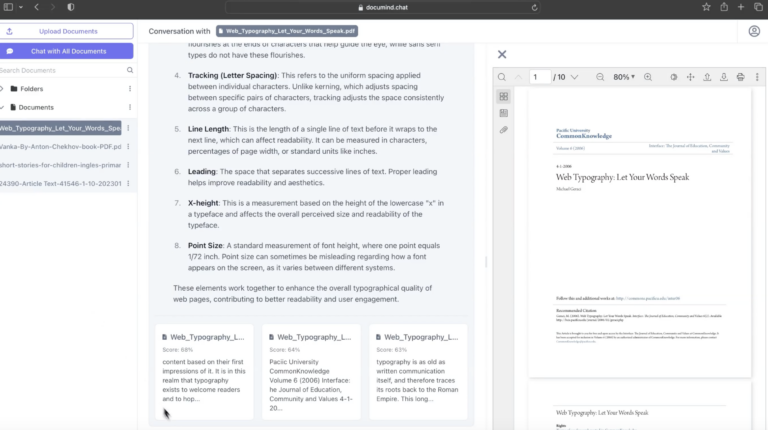Print the PDF document

tap(741, 77)
